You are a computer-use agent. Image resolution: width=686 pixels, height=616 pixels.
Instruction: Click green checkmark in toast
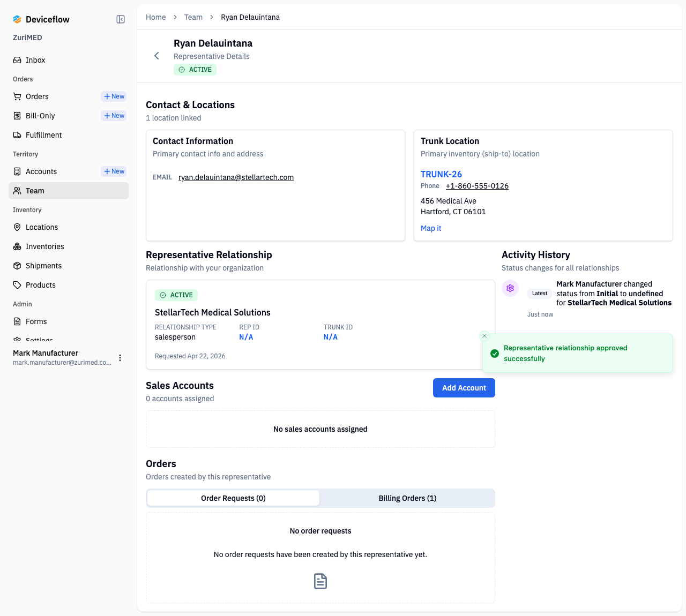[495, 354]
